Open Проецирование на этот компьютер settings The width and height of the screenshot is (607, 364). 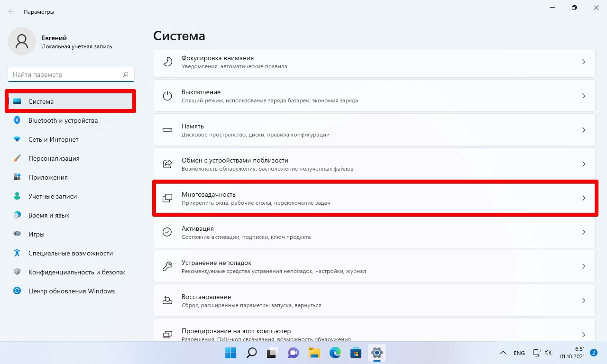click(x=236, y=331)
